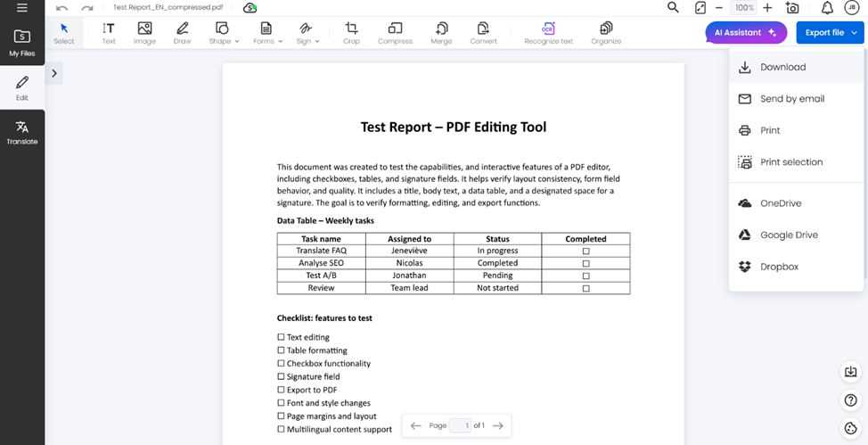The height and width of the screenshot is (445, 868).
Task: Select the Crop tool
Action: [351, 33]
